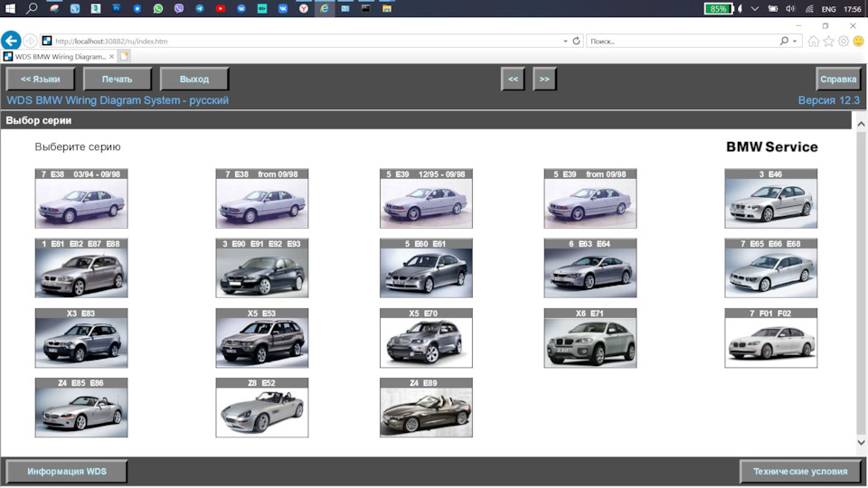The height and width of the screenshot is (488, 868).
Task: Refresh the page with the reload icon
Action: [x=576, y=41]
